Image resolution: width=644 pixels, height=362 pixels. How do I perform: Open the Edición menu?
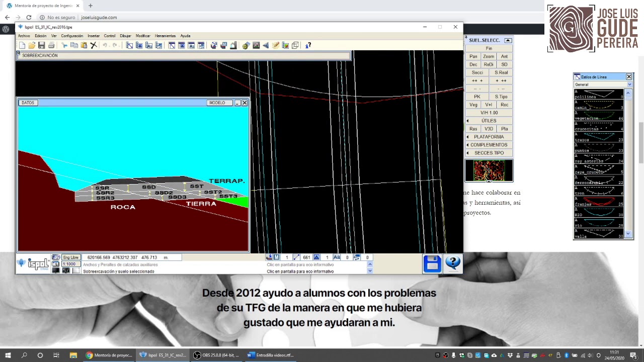(41, 36)
